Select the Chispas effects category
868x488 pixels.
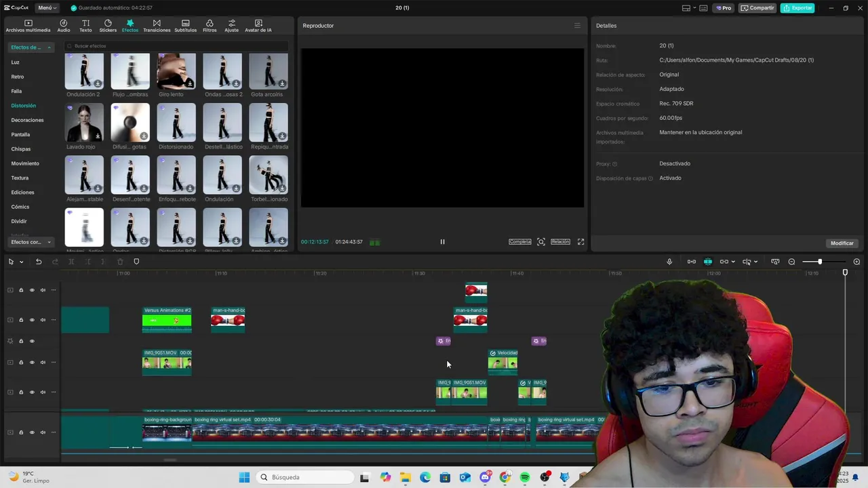point(20,149)
